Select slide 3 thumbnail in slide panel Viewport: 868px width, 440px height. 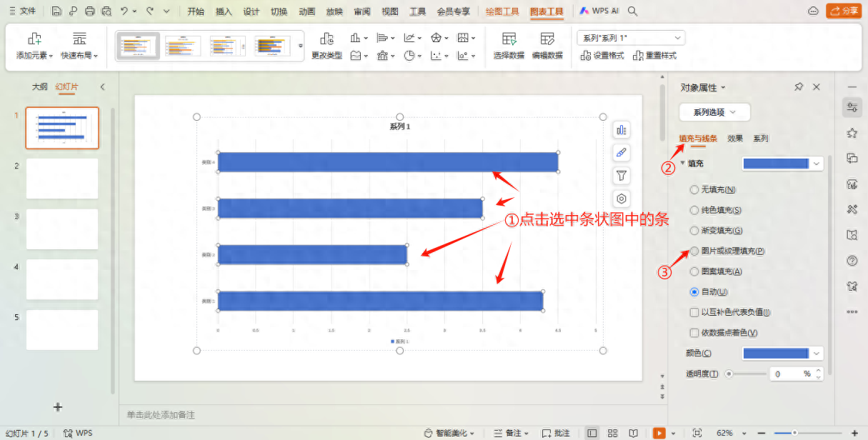coord(61,229)
